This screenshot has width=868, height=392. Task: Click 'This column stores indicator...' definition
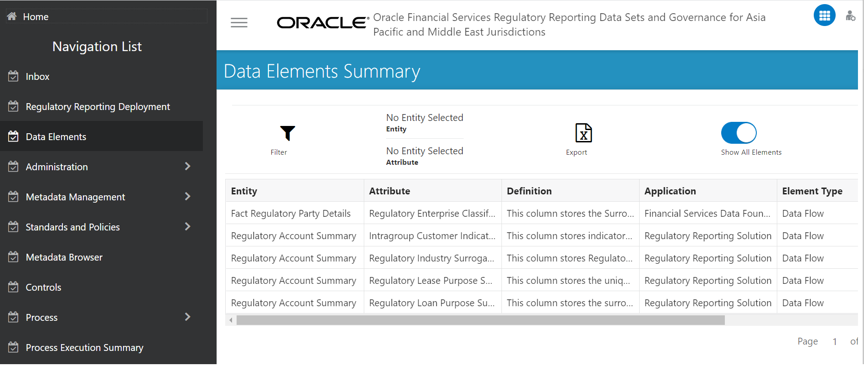click(570, 235)
